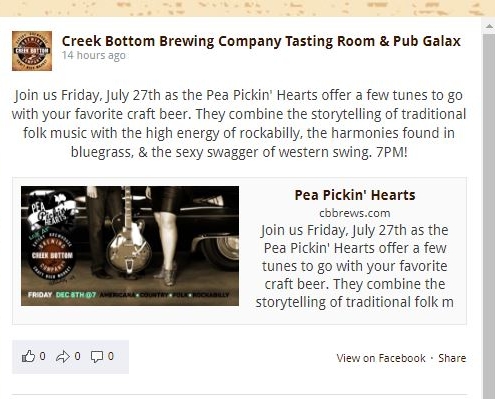Click the share arrow icon
495x399 pixels.
pos(63,357)
